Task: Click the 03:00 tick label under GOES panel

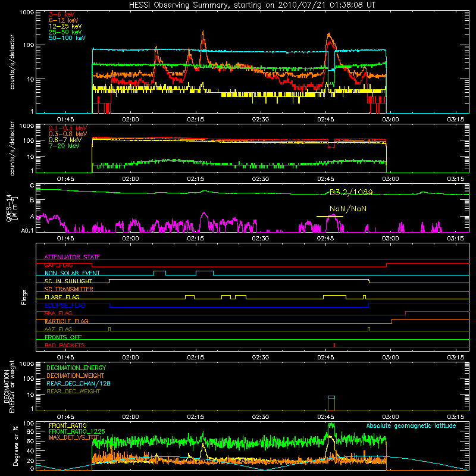Action: (390, 239)
